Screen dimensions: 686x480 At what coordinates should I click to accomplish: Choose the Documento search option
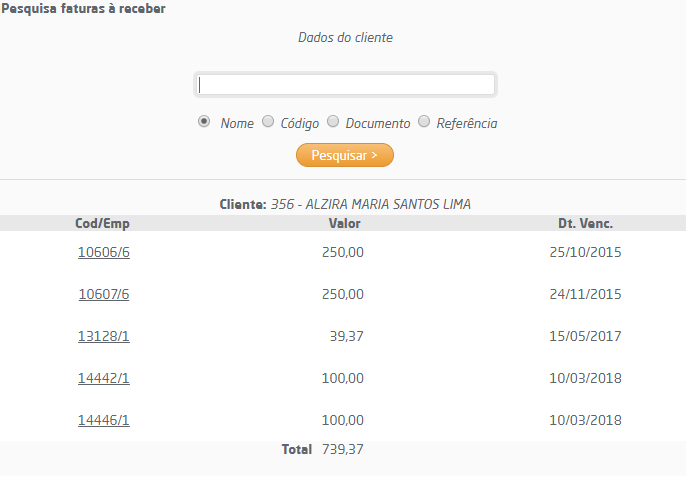pyautogui.click(x=333, y=122)
